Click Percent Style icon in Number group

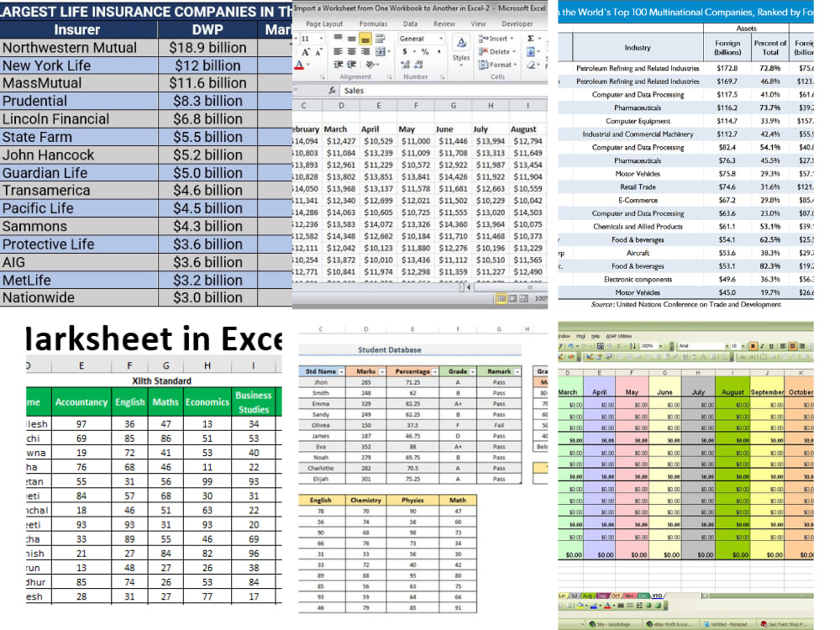point(425,51)
